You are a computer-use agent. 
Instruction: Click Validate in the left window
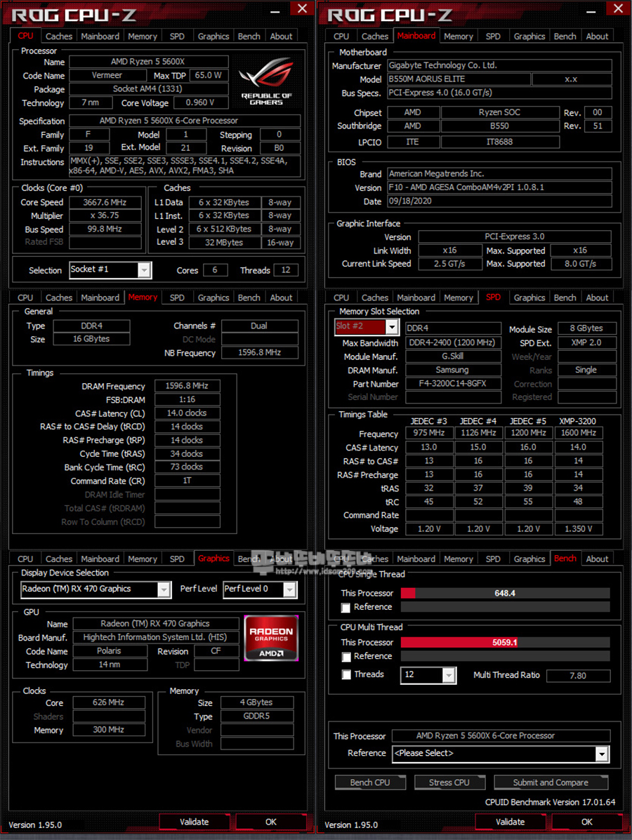point(194,822)
